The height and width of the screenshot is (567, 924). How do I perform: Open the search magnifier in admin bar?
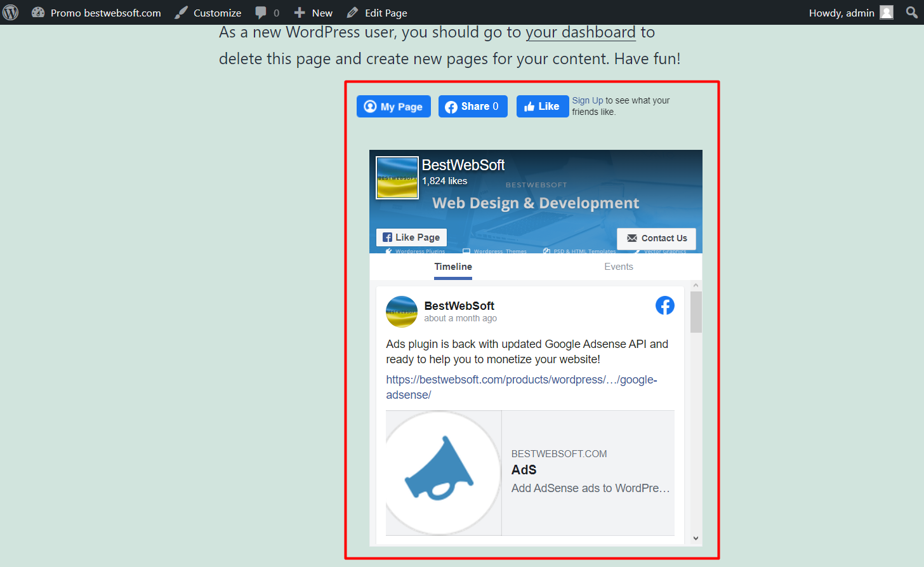point(912,13)
